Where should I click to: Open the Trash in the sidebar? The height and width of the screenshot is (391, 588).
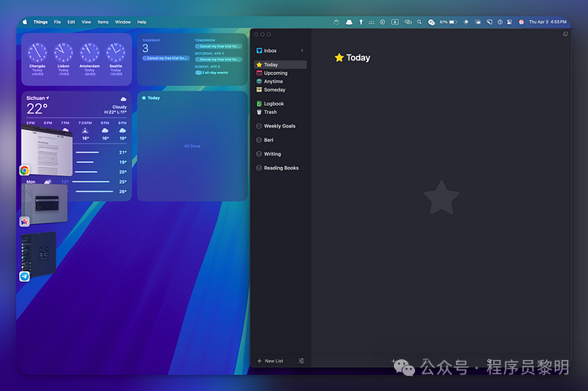(x=280, y=112)
